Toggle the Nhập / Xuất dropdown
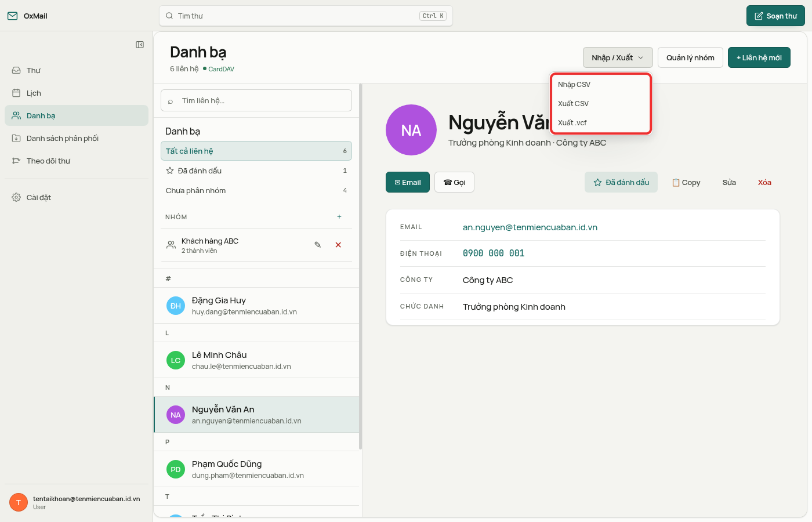This screenshot has height=522, width=812. tap(618, 57)
